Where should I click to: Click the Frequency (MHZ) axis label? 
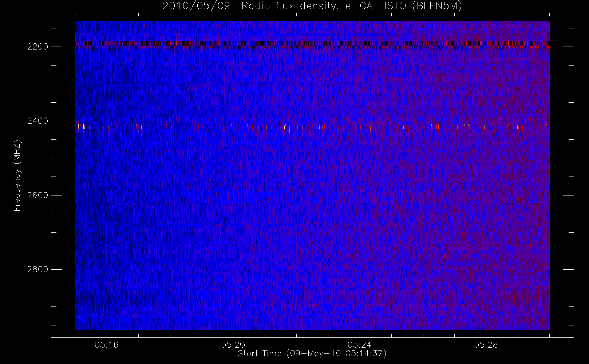[17, 175]
